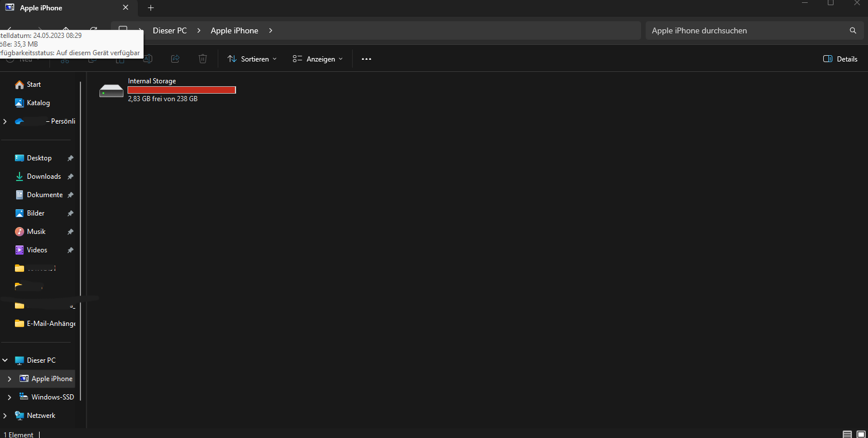Open the Internal Storage drive icon
Screen dimensions: 868x438
pyautogui.click(x=111, y=90)
